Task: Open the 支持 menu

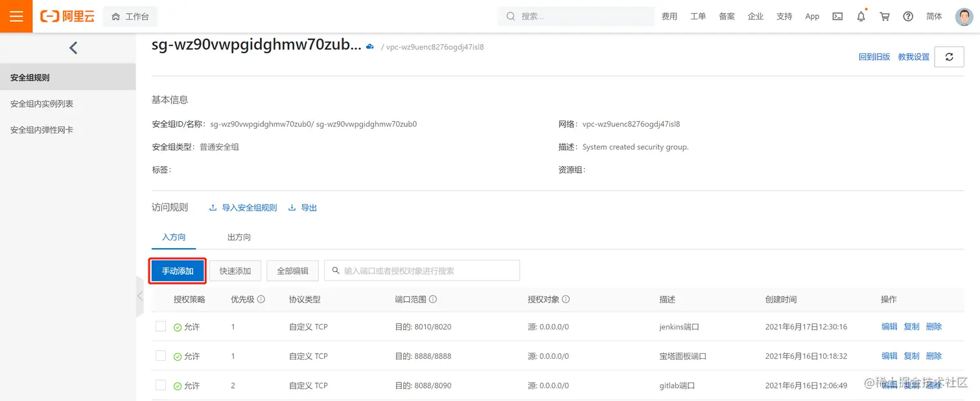Action: 784,16
